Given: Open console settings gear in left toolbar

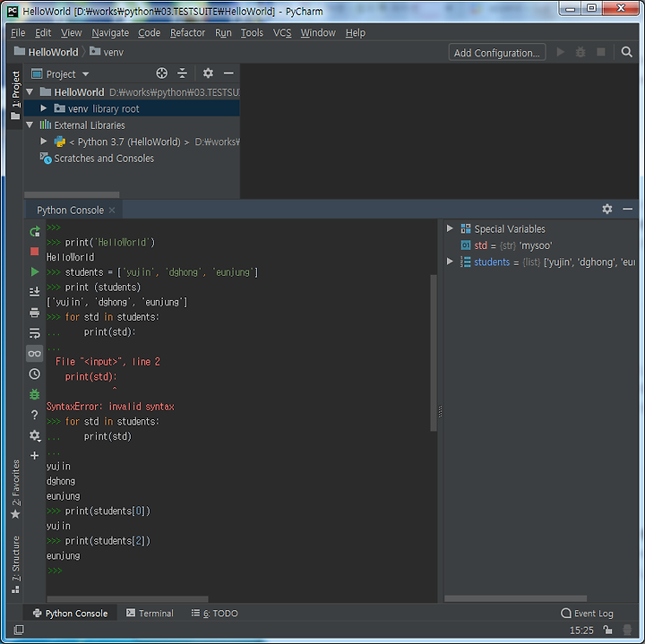Looking at the screenshot, I should [x=35, y=435].
